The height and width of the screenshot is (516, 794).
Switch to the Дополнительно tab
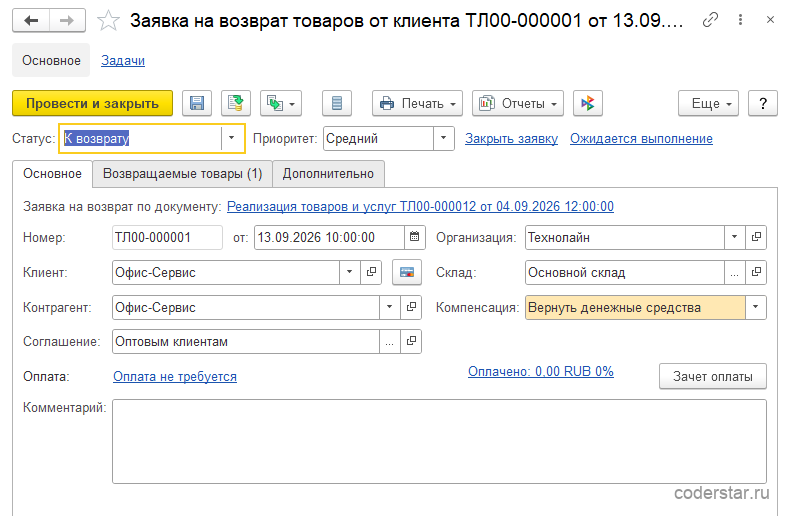pos(328,174)
